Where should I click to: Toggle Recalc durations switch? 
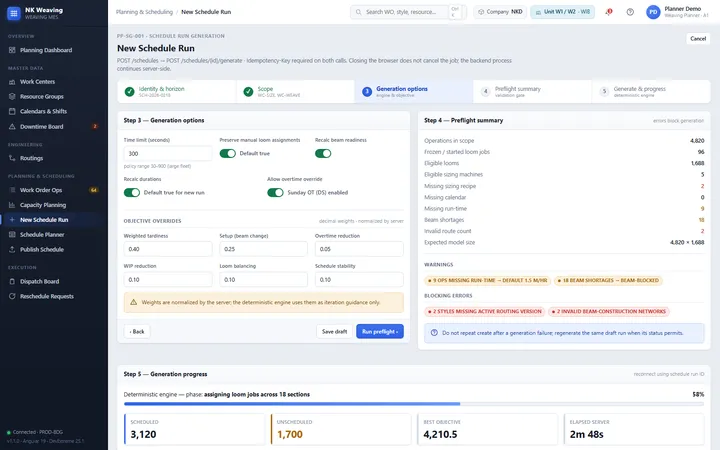(x=132, y=192)
